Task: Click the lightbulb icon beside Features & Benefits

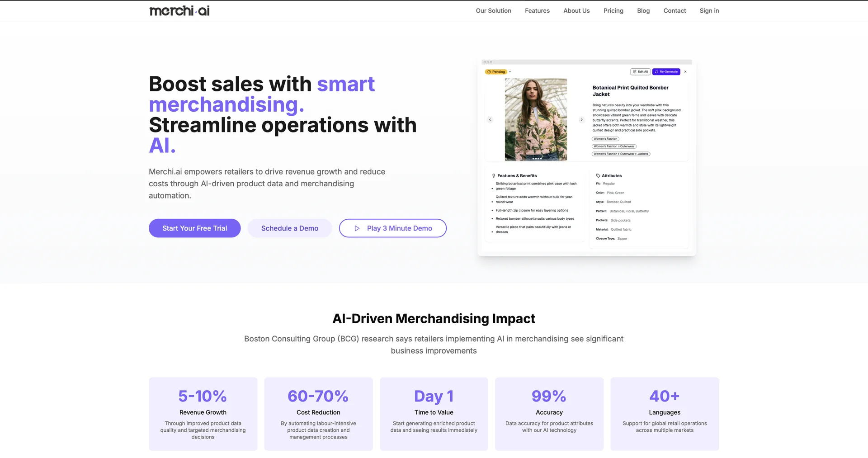Action: click(494, 176)
